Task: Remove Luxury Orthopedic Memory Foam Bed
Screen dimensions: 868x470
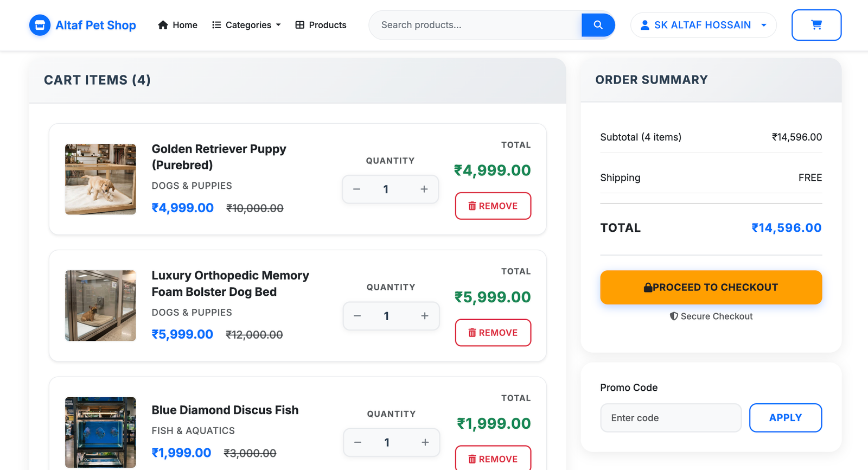Action: (493, 333)
